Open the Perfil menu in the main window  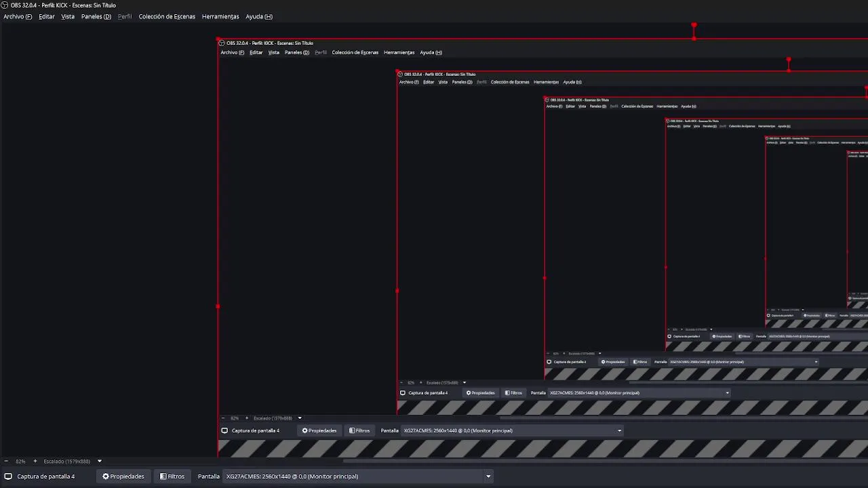click(x=125, y=16)
